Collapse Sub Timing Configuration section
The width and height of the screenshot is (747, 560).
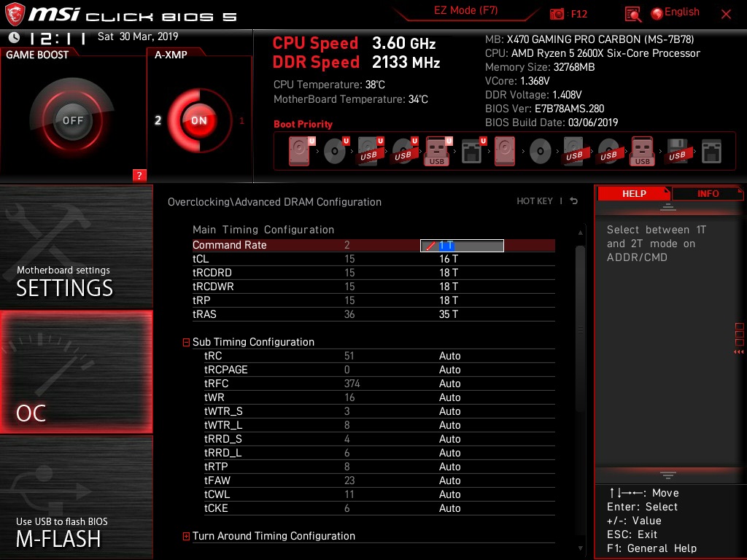186,342
